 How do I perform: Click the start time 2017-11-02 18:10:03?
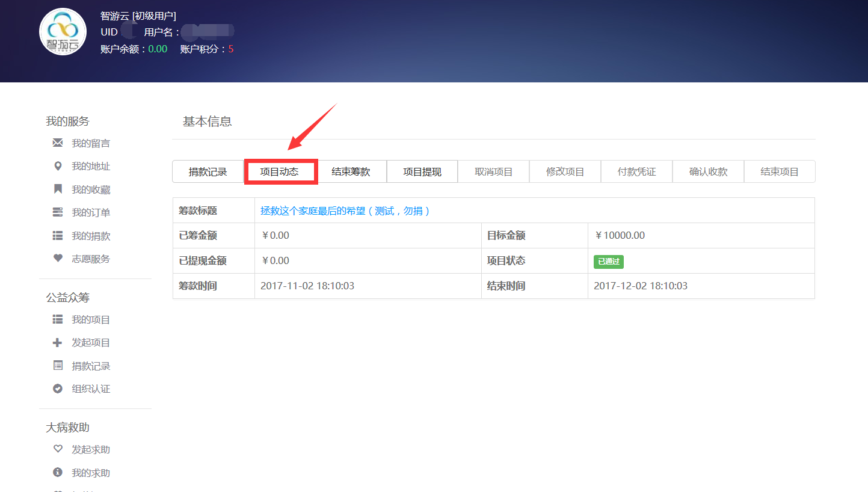point(307,286)
